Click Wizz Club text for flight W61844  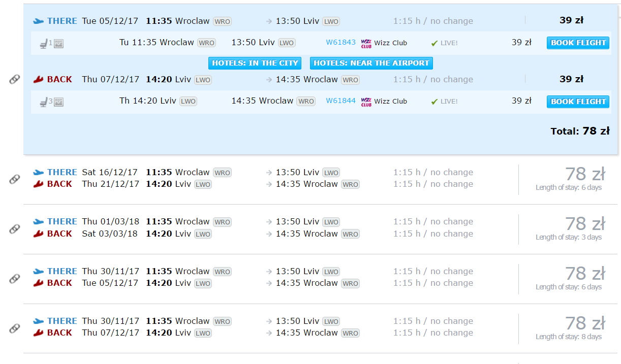tap(391, 101)
